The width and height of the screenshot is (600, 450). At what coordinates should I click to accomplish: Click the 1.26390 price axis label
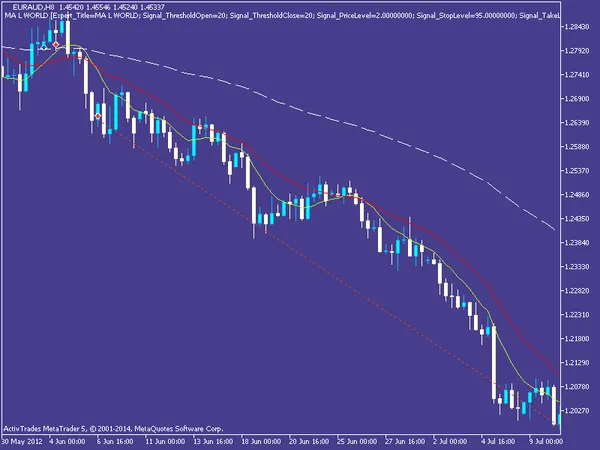(x=577, y=122)
